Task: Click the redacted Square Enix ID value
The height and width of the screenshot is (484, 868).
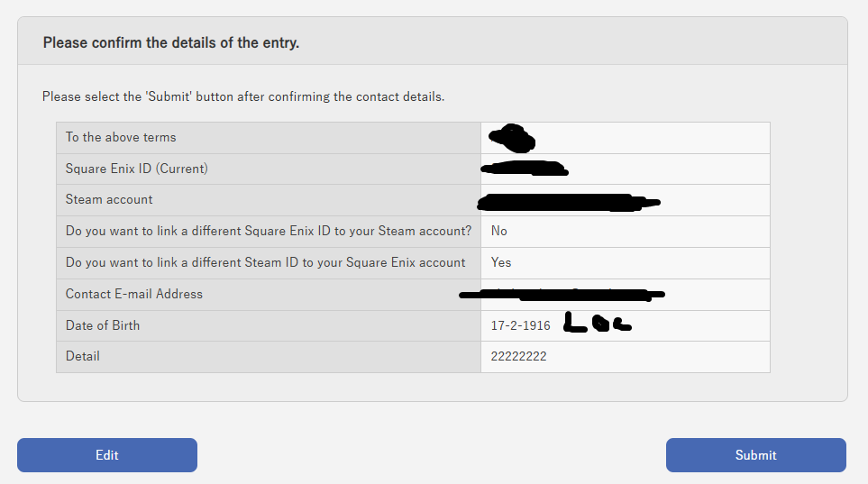Action: click(x=523, y=169)
